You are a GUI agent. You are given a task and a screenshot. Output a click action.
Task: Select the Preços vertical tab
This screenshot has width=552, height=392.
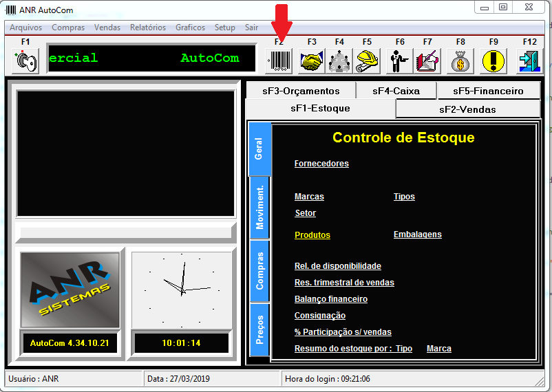(259, 329)
